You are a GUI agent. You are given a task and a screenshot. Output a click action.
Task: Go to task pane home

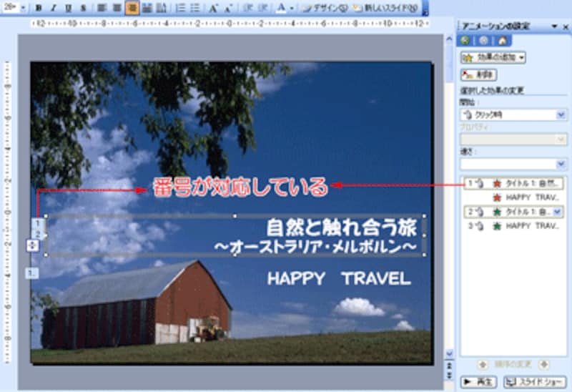pos(503,41)
